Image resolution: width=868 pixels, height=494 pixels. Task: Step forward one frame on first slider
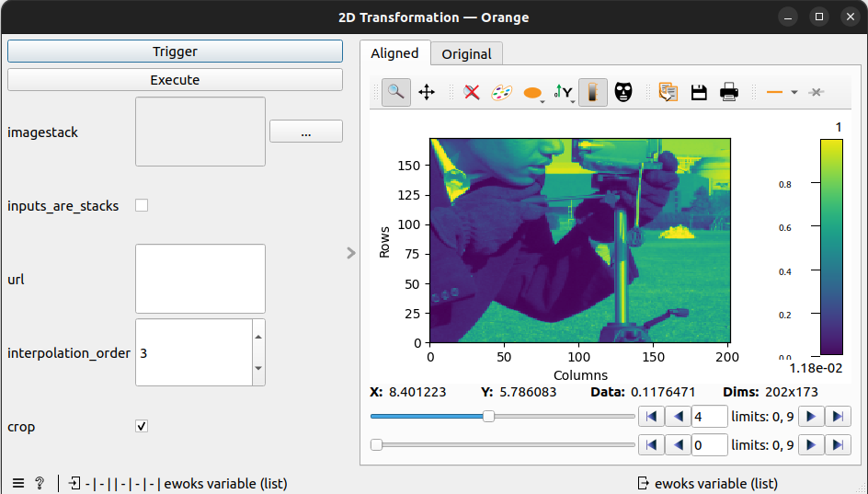(x=811, y=417)
